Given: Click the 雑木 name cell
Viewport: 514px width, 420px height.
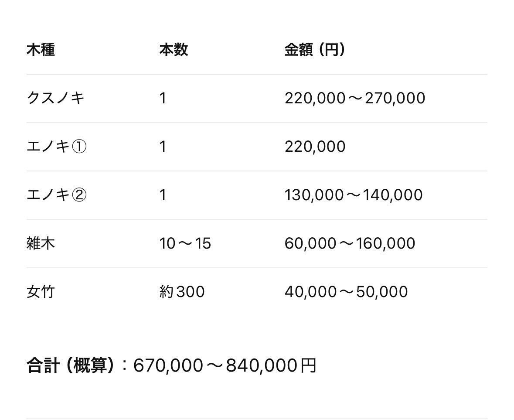Looking at the screenshot, I should (41, 243).
